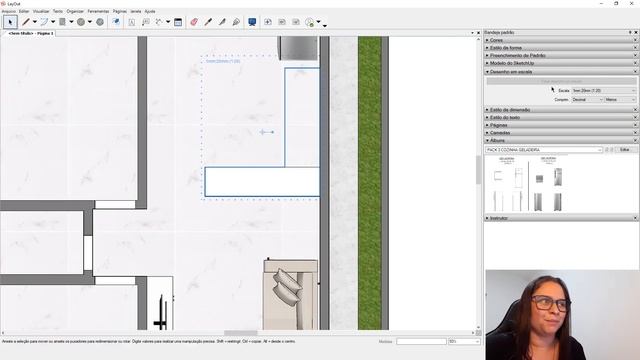Screen dimensions: 640x360
Task: Expand the Estilo de forma panel
Action: tap(561, 48)
